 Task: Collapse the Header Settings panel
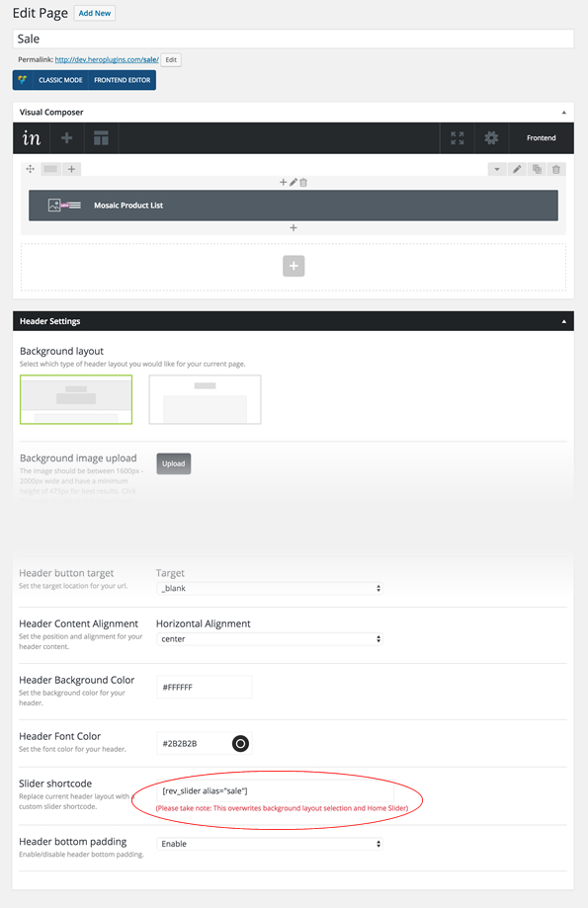[563, 321]
